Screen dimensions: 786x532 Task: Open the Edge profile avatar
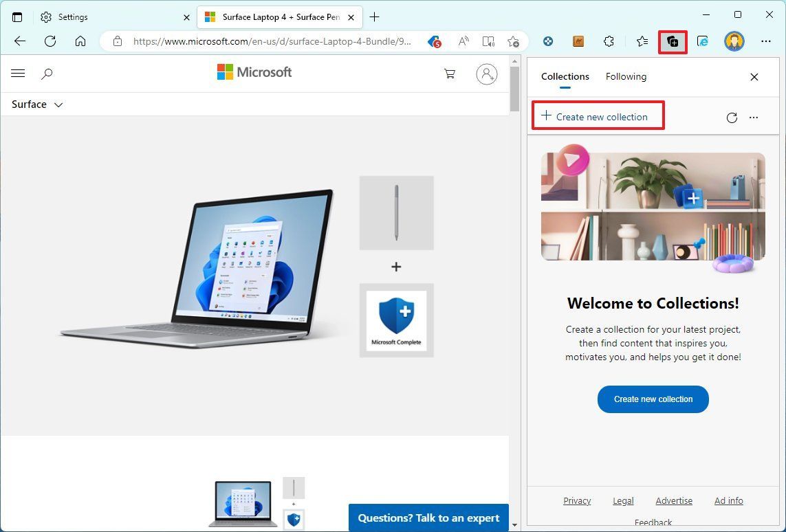(x=734, y=41)
